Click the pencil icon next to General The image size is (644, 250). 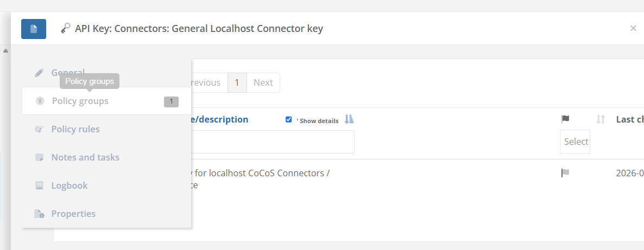pyautogui.click(x=39, y=73)
